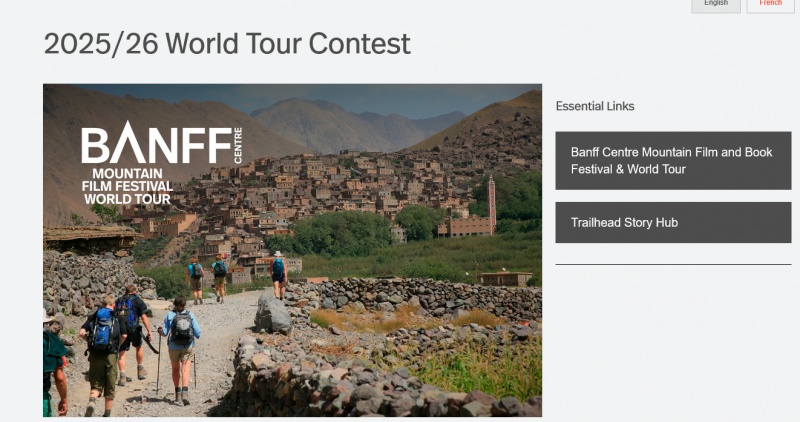
Task: Switch the page language to French
Action: point(771,5)
